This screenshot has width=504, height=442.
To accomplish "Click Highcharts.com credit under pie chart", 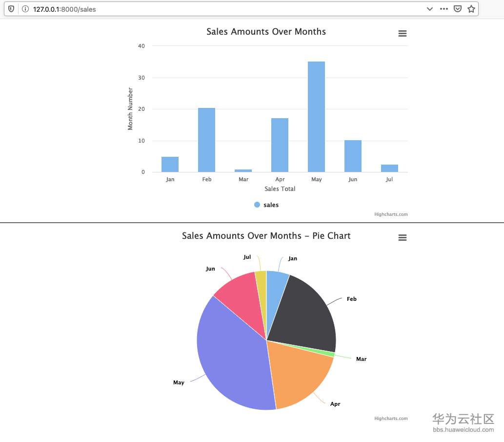I will 391,418.
